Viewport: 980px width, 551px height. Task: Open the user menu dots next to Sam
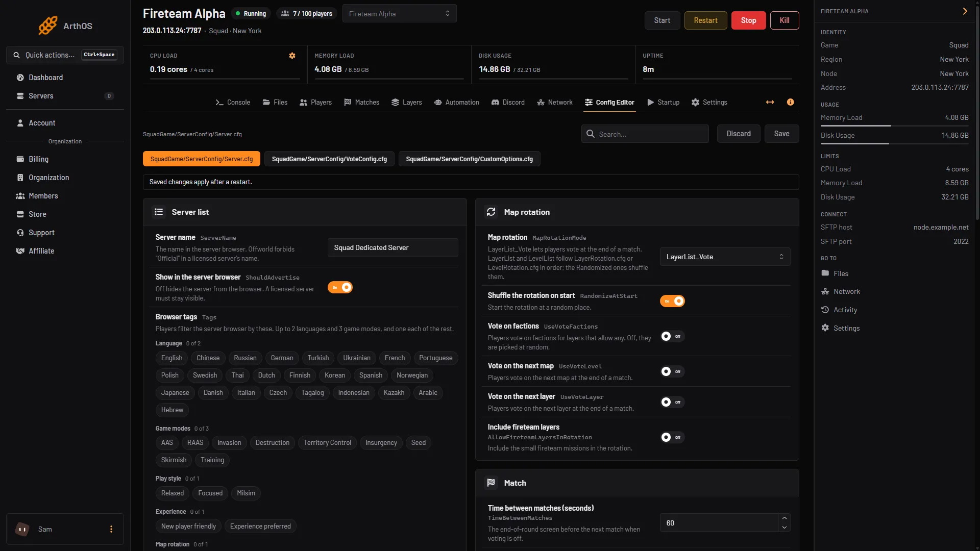tap(111, 529)
